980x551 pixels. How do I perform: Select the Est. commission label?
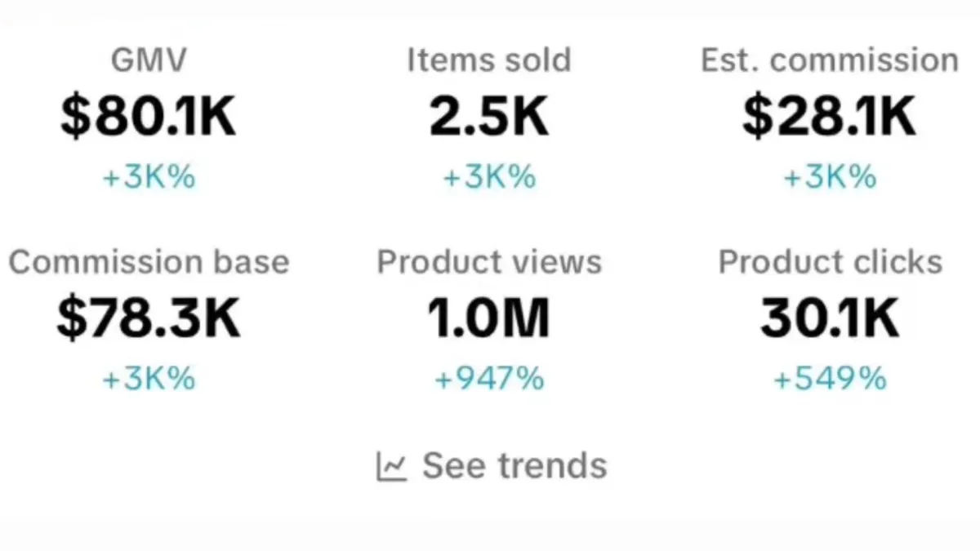[830, 60]
